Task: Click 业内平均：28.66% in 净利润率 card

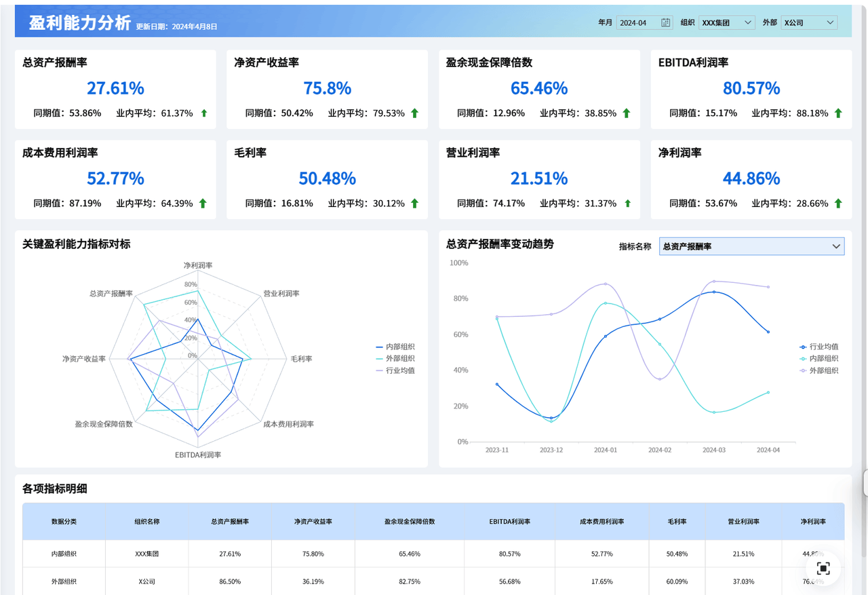Action: [x=790, y=204]
